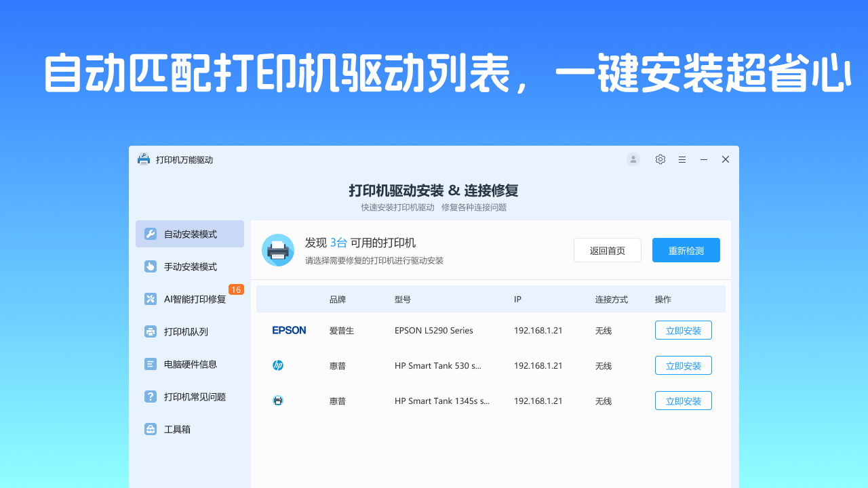Click the 返回首页 button
The height and width of the screenshot is (488, 868).
coord(608,250)
